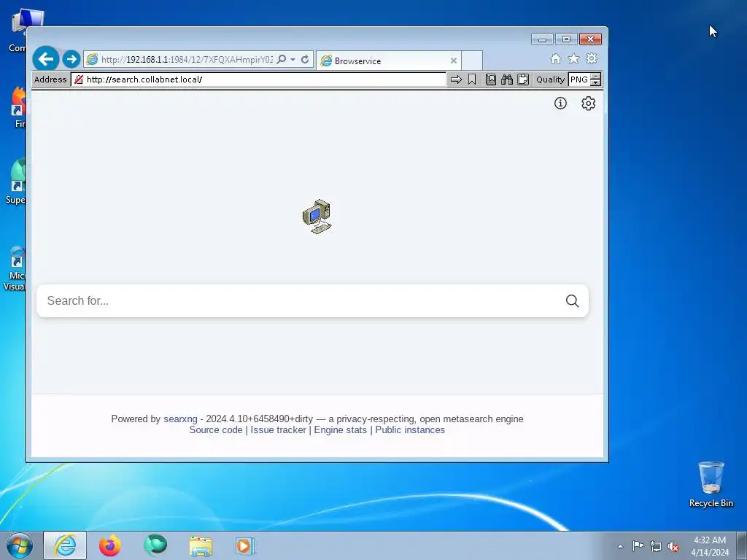This screenshot has height=560, width=747.
Task: Show hidden system tray icons
Action: pos(620,546)
